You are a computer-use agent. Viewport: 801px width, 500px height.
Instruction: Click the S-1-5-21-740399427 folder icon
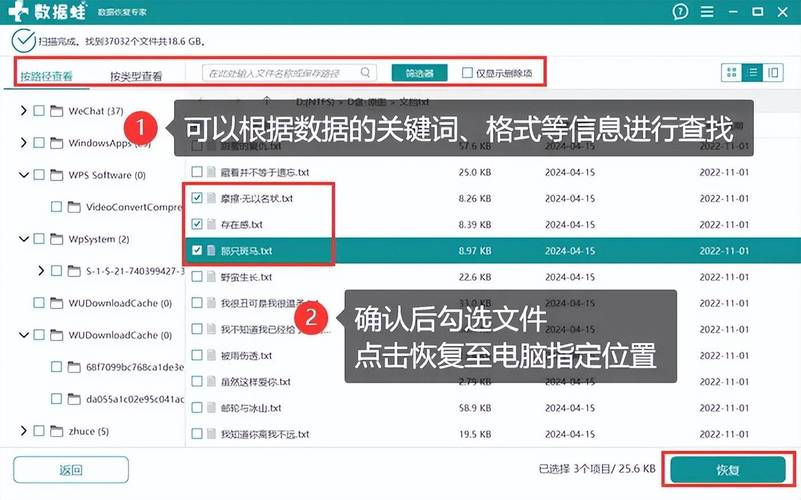click(74, 271)
